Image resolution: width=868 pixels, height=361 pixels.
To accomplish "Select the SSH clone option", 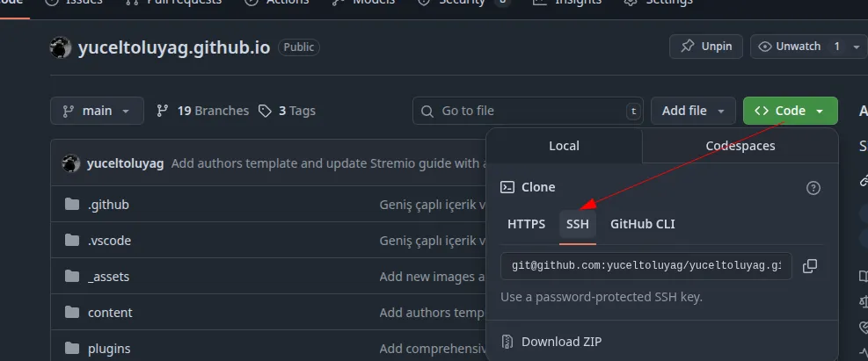I will click(x=578, y=224).
